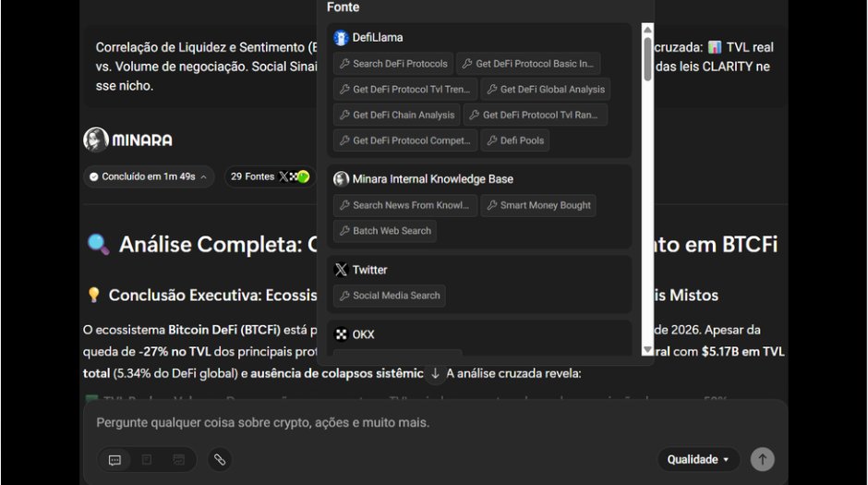Select Get DeFi Protocol Tvl Ran... chip
The image size is (868, 485).
click(536, 115)
